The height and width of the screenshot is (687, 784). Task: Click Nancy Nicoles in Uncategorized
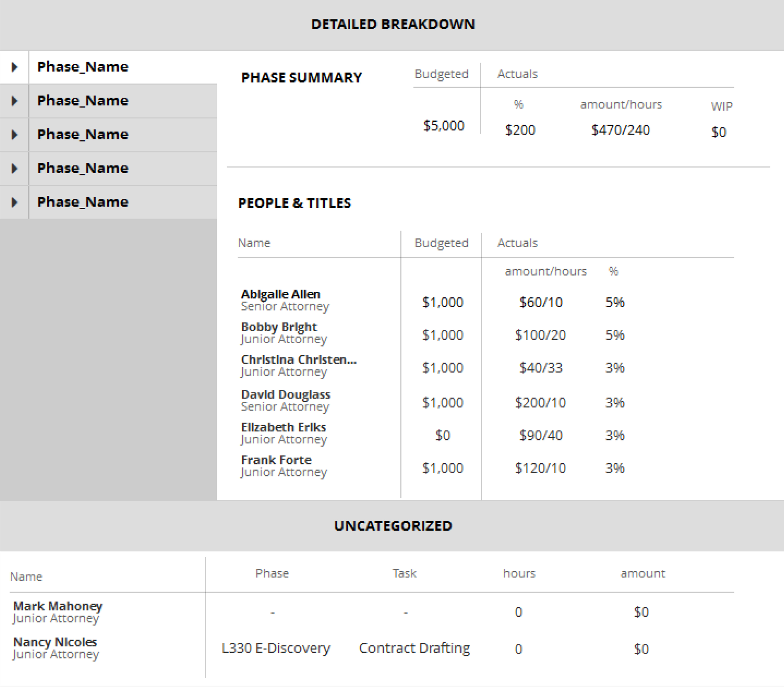(55, 642)
